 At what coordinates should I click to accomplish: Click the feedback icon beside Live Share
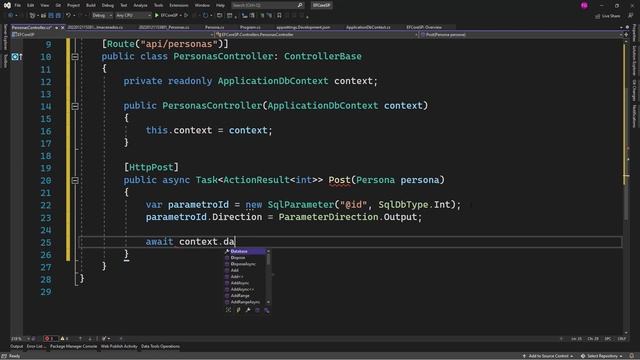coord(631,16)
